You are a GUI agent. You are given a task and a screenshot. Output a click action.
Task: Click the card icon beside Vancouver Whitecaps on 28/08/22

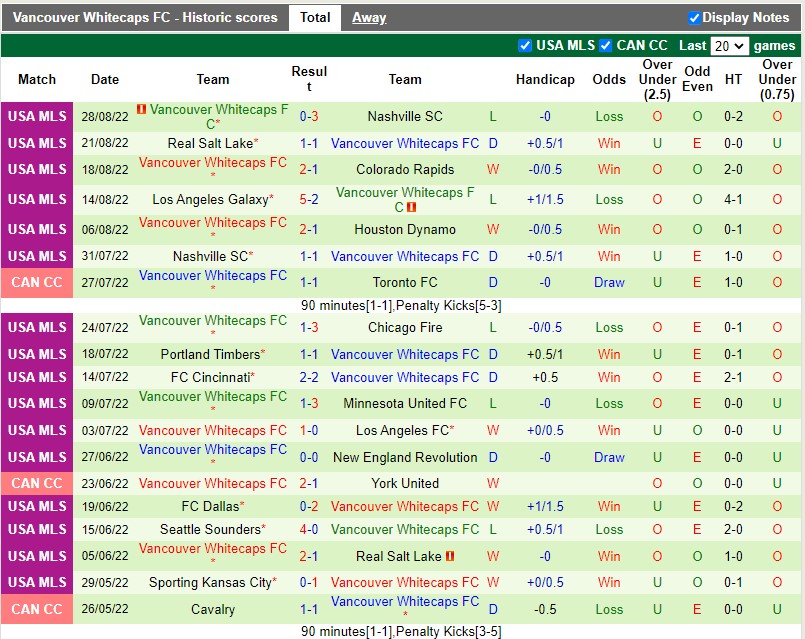(140, 110)
